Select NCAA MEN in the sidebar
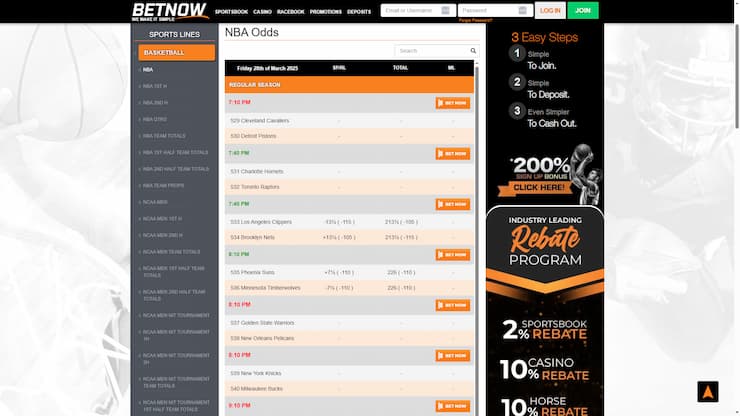The height and width of the screenshot is (416, 740). click(x=155, y=202)
